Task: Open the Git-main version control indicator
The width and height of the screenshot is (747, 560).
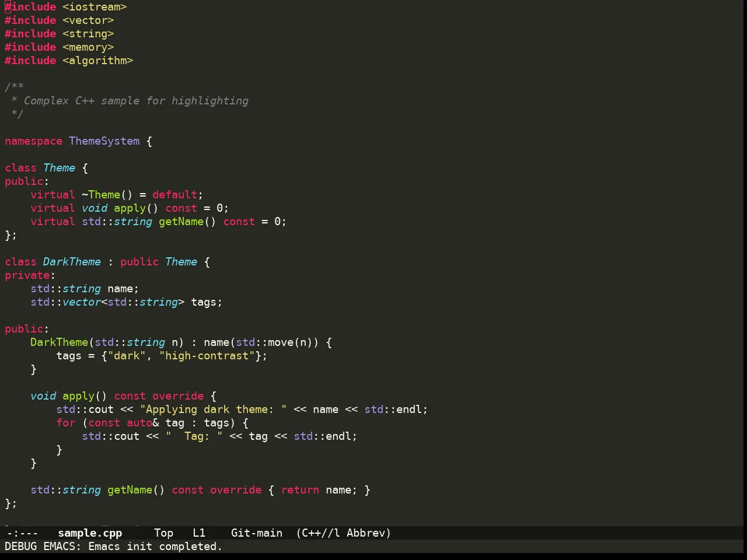Action: click(x=257, y=533)
